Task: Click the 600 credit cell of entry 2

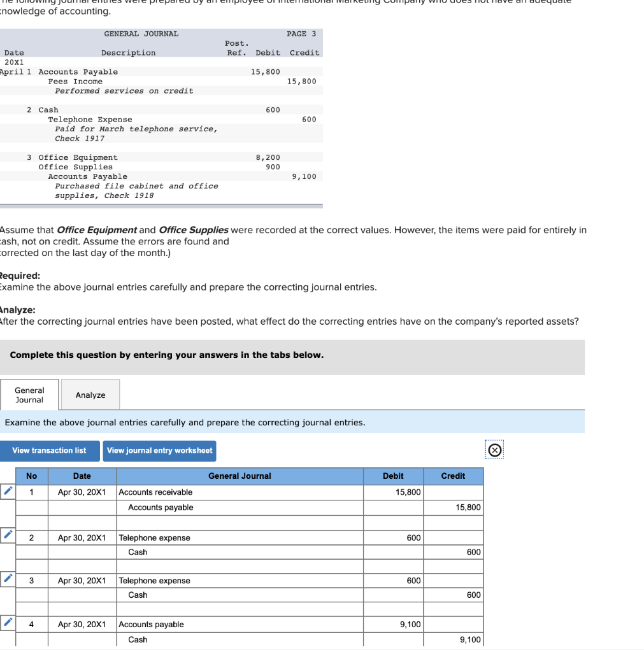Action: (x=454, y=552)
